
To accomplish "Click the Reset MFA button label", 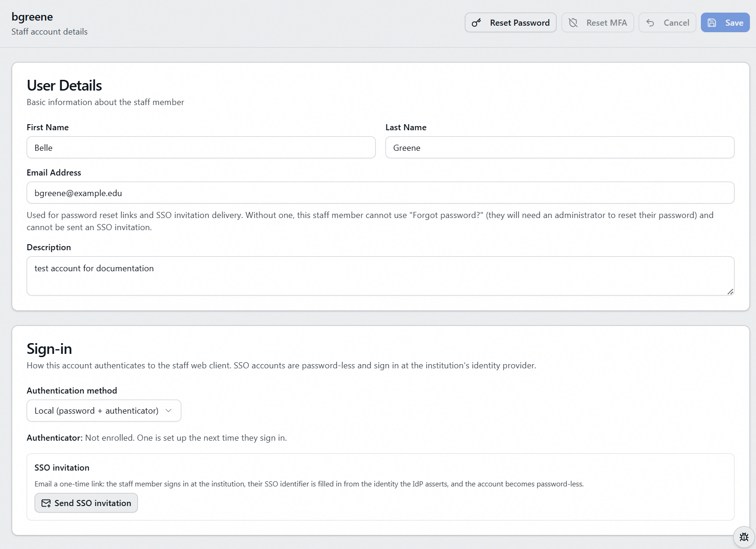I will (606, 23).
